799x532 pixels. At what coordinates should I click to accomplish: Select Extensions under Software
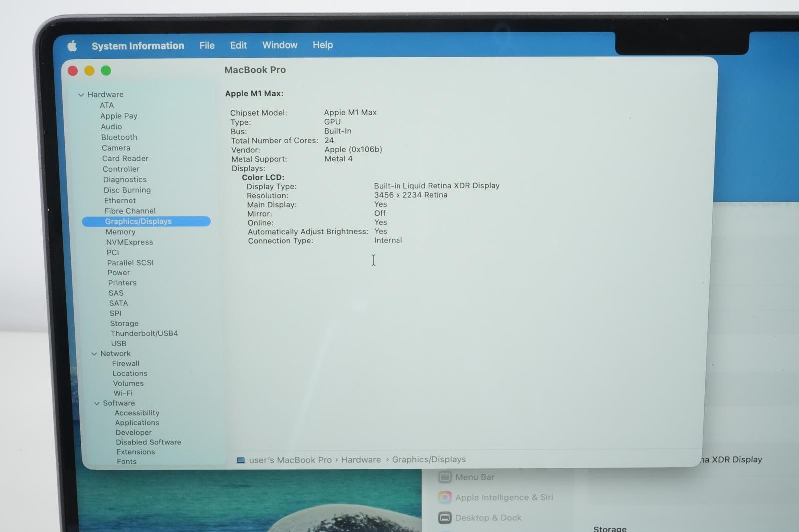tap(135, 452)
